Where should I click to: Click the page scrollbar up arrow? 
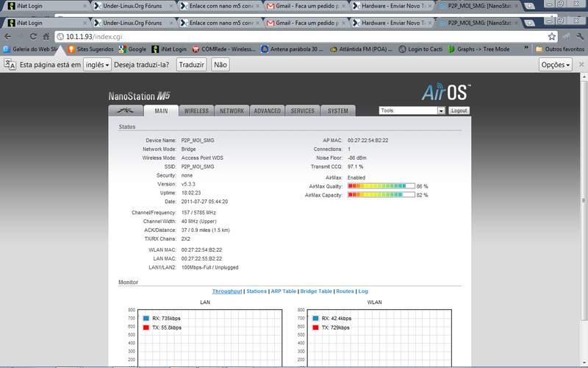click(584, 77)
